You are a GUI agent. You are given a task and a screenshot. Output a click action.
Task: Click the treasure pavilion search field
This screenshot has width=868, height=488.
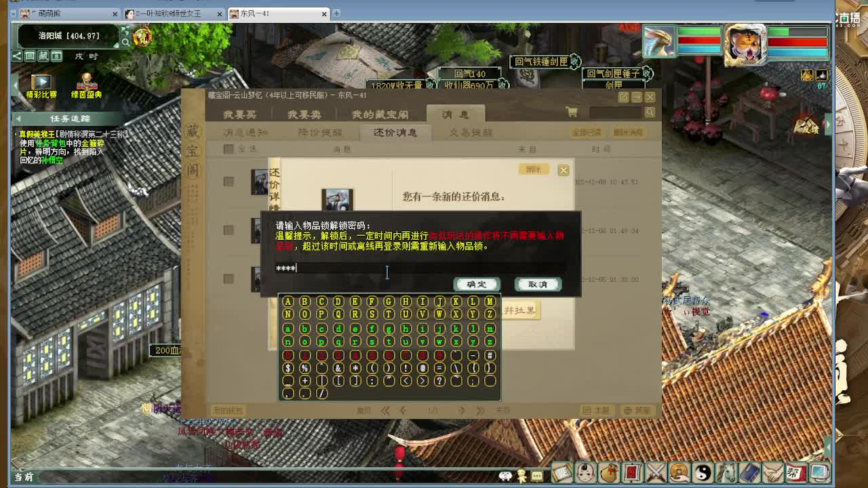pos(615,113)
